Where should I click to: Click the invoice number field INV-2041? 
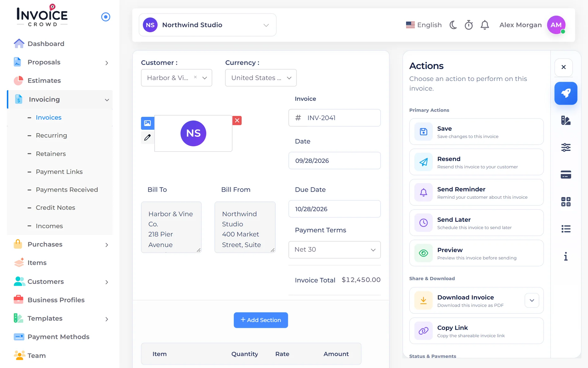[334, 118]
